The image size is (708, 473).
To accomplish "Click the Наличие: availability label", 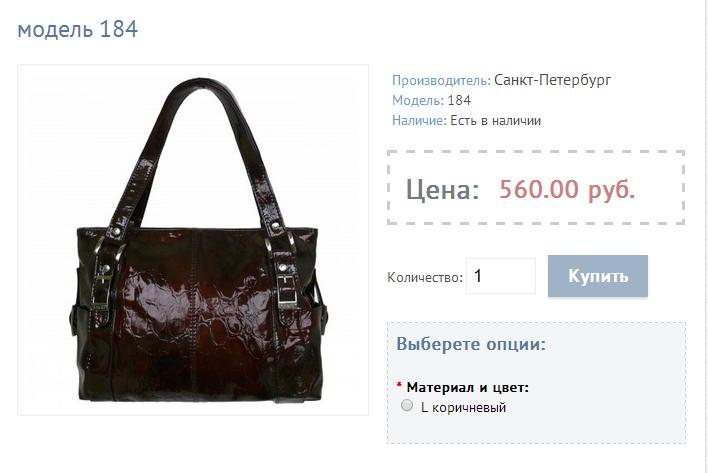I will coord(419,121).
